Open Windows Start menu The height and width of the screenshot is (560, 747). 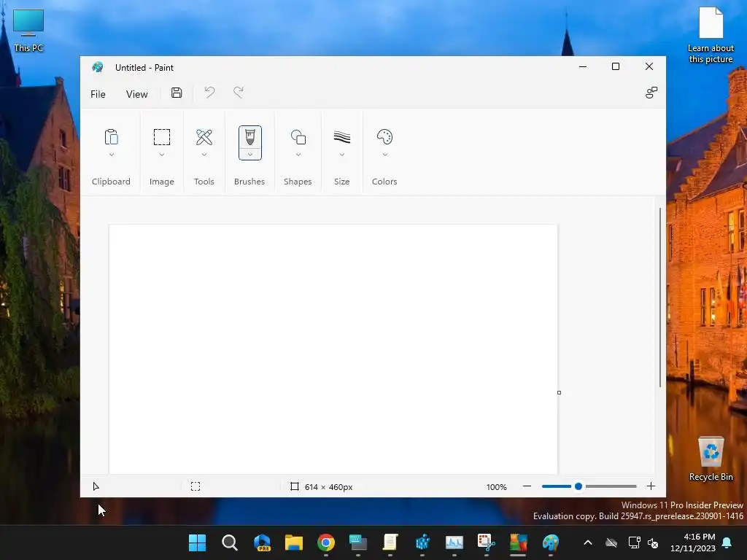(x=197, y=542)
